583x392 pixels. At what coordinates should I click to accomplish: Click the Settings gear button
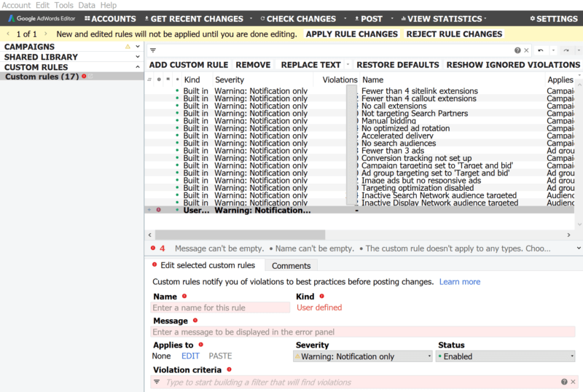click(x=554, y=19)
